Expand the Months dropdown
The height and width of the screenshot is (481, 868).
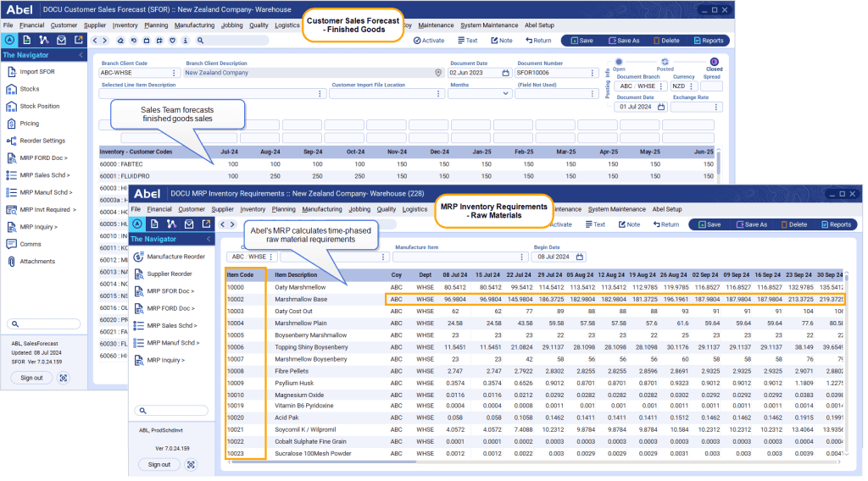point(505,94)
